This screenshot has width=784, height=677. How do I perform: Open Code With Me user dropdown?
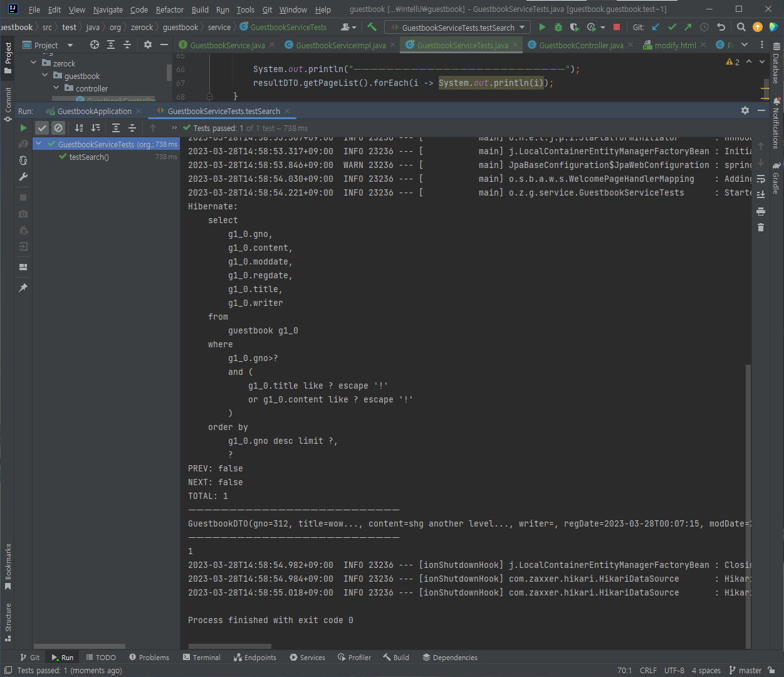coord(348,27)
